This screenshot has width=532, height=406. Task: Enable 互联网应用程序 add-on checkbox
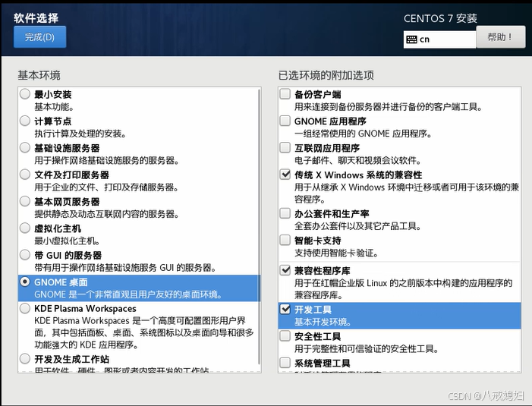(x=285, y=147)
